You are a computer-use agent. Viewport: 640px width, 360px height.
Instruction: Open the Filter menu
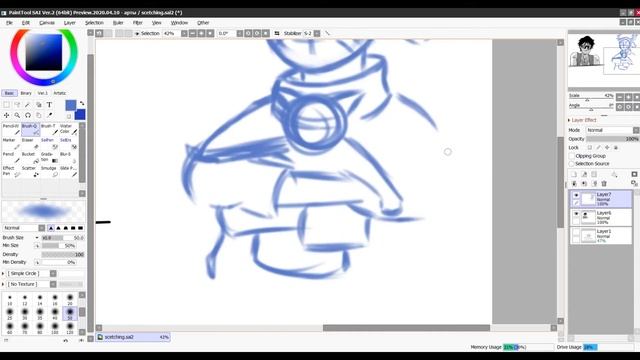(138, 23)
